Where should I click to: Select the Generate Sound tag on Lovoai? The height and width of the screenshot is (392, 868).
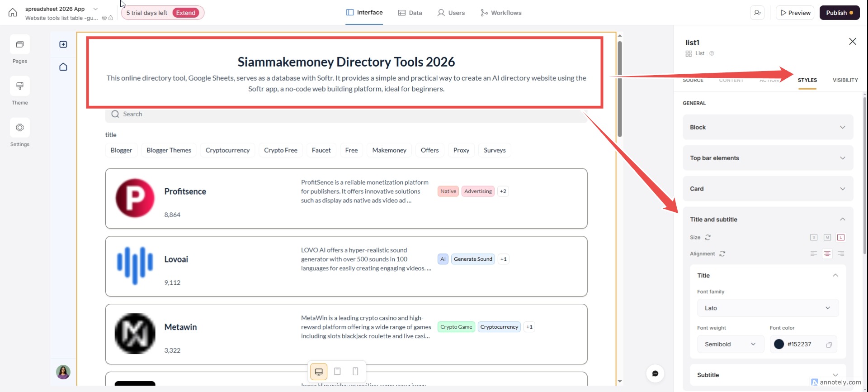click(x=473, y=259)
